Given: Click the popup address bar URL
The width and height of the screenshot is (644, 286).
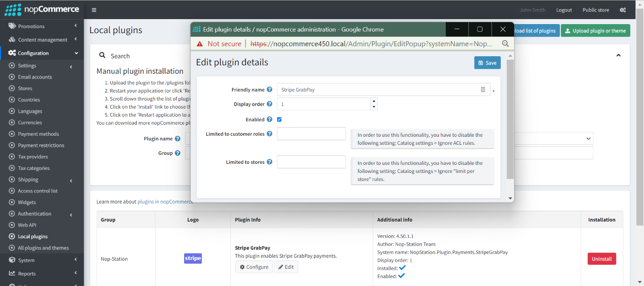Looking at the screenshot, I should coord(372,44).
